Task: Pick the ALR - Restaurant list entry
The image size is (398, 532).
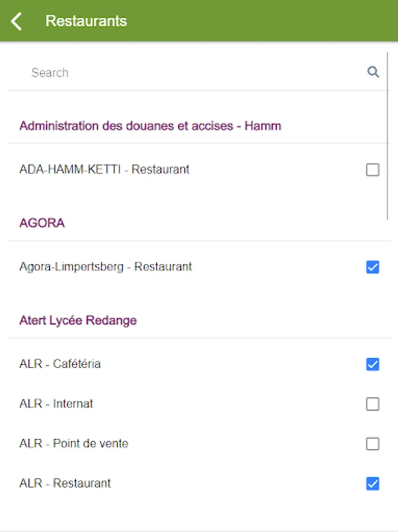Action: (x=65, y=483)
